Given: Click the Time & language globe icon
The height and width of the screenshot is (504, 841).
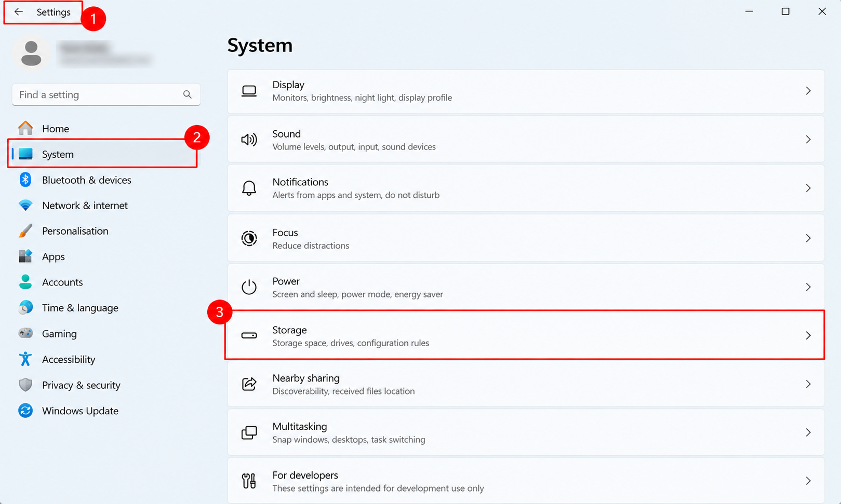Looking at the screenshot, I should (x=25, y=307).
